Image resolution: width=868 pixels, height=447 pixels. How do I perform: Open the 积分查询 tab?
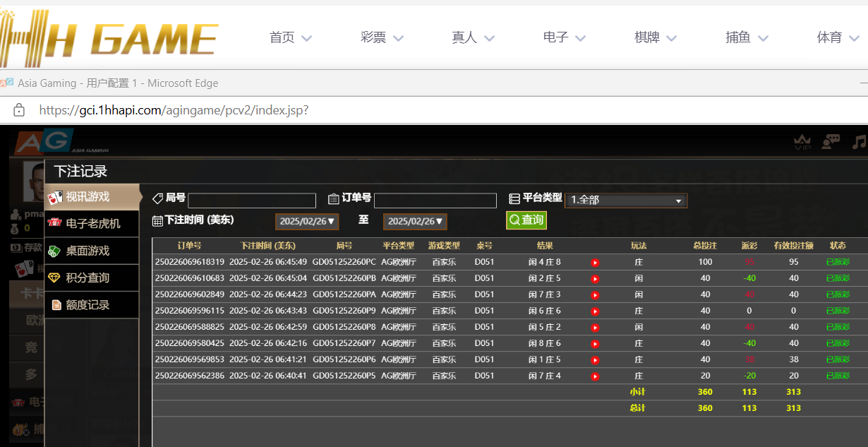click(88, 278)
